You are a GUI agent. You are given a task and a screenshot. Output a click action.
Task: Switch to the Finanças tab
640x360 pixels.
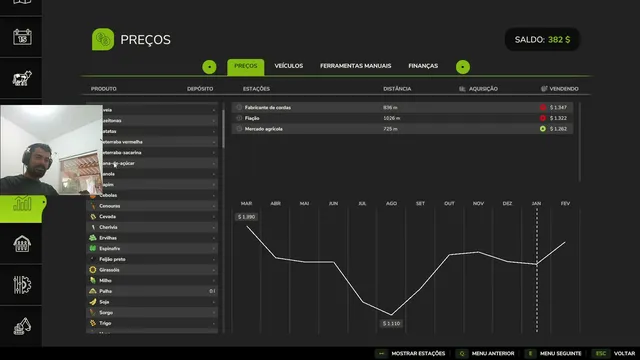[423, 66]
